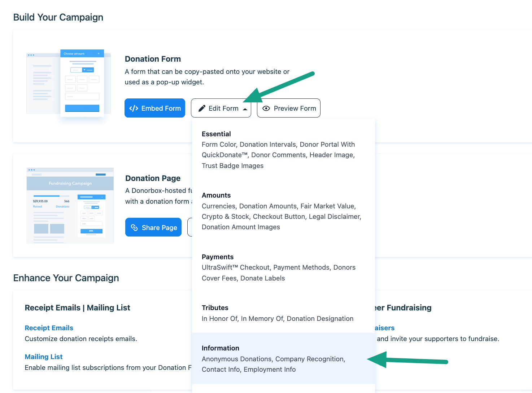532x393 pixels.
Task: Collapse the Edit Form dropdown caret
Action: pos(245,109)
